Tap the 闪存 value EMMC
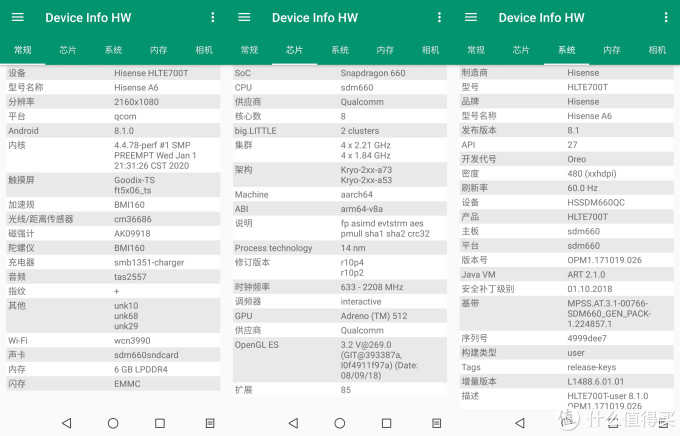680x436 pixels. click(127, 384)
